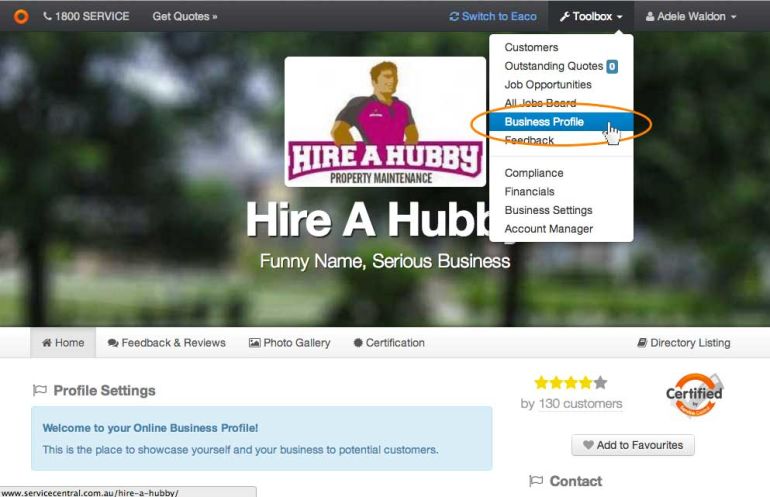
Task: Click the Switch to Eaco refresh icon
Action: coord(454,17)
